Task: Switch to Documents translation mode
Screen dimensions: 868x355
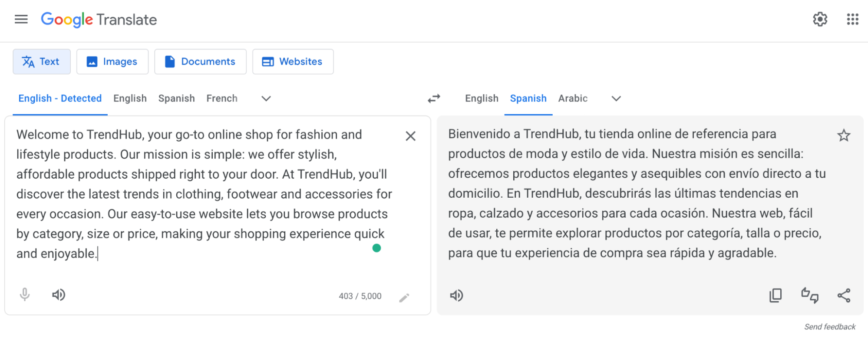Action: [x=200, y=62]
